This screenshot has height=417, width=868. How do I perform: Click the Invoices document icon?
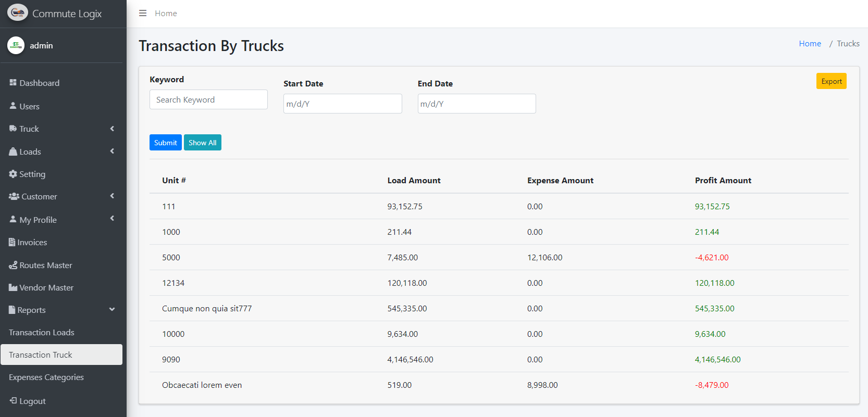(x=12, y=242)
